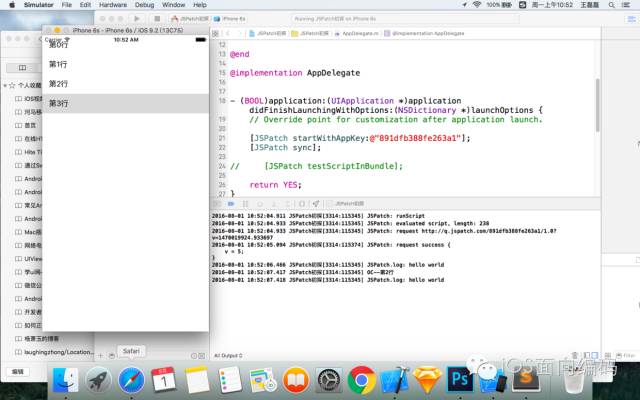Click the Xcode Run button
Screen dimensions: 640x400
137,19
